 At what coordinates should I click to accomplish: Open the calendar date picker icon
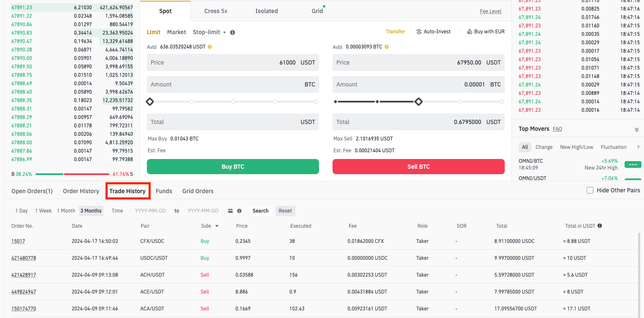[230, 211]
